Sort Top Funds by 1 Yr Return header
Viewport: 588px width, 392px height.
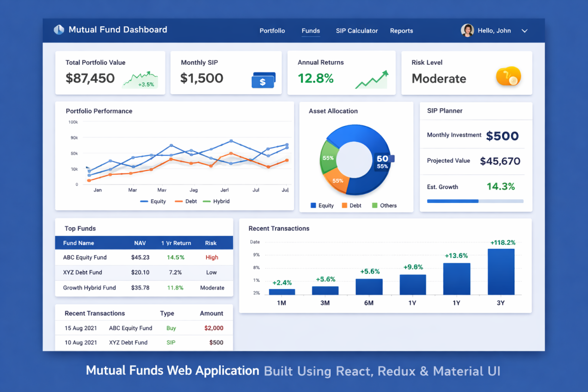(176, 243)
